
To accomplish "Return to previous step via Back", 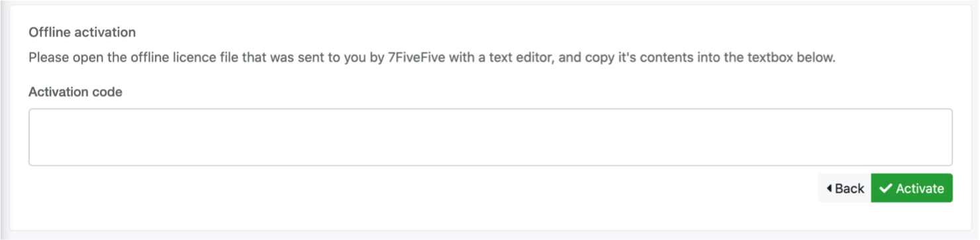I will pyautogui.click(x=845, y=188).
